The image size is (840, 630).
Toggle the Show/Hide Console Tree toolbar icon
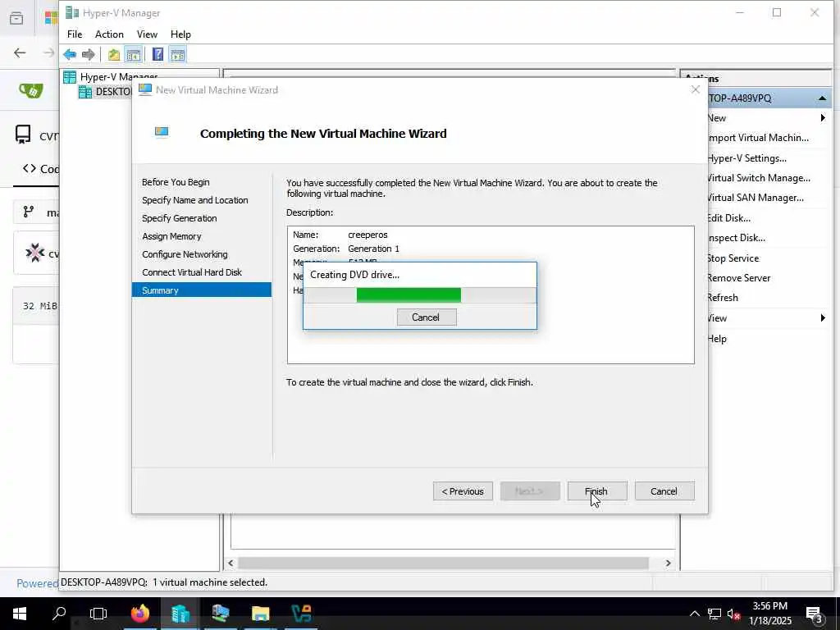[x=134, y=54]
